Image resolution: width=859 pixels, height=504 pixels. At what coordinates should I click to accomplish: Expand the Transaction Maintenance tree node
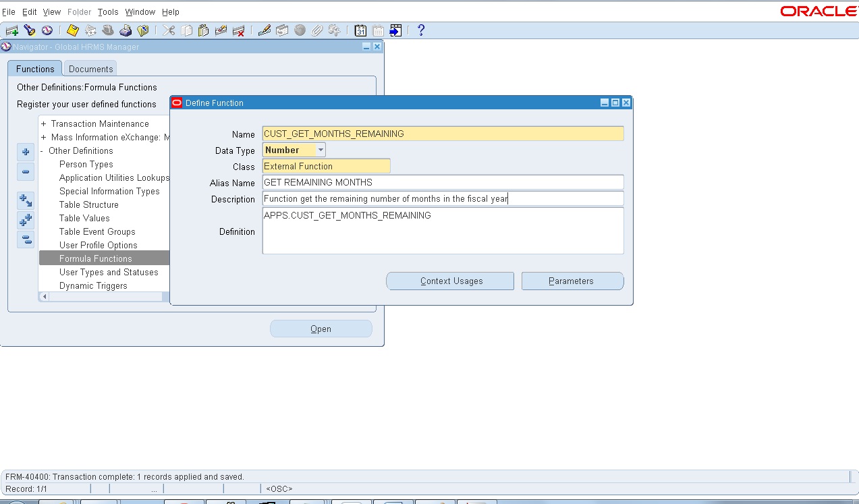[44, 124]
